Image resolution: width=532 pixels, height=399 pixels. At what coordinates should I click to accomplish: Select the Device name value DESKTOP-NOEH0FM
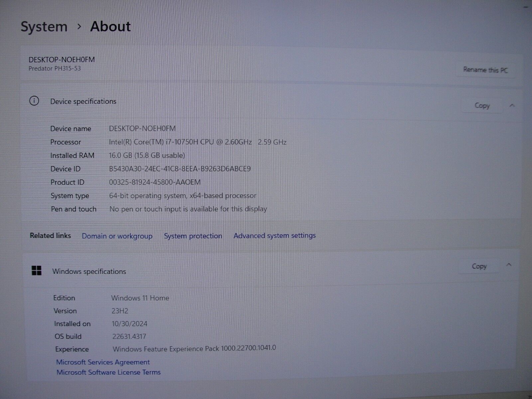tap(142, 128)
